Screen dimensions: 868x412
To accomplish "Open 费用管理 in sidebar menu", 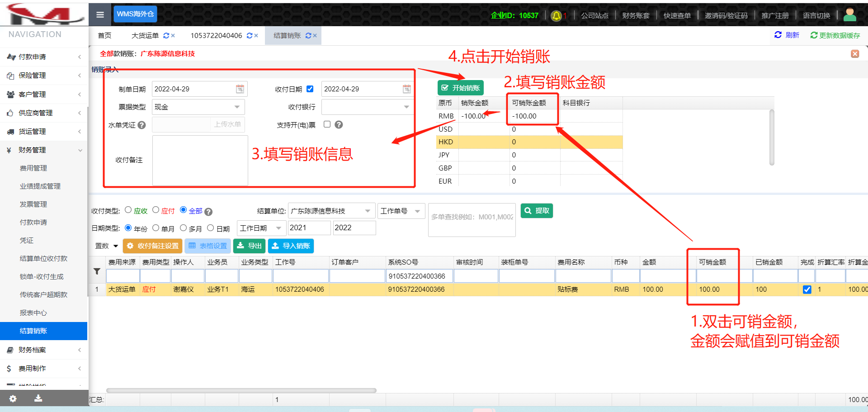I will click(x=33, y=168).
